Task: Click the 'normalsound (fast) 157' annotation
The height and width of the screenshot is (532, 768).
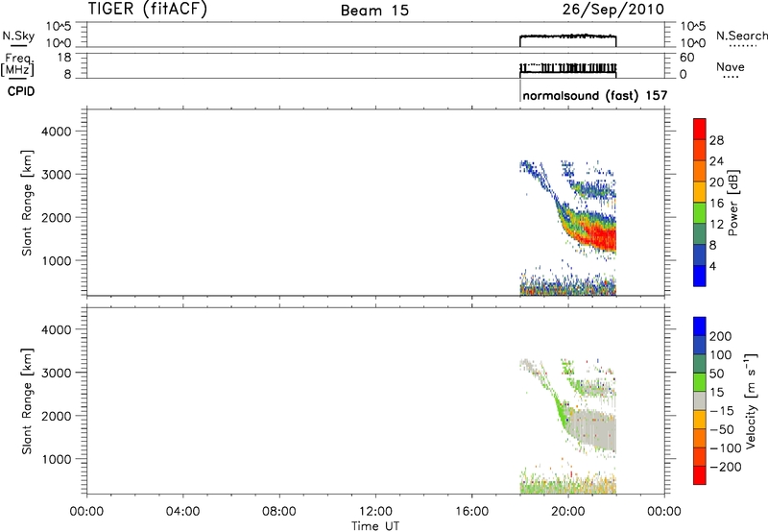Action: pos(594,95)
